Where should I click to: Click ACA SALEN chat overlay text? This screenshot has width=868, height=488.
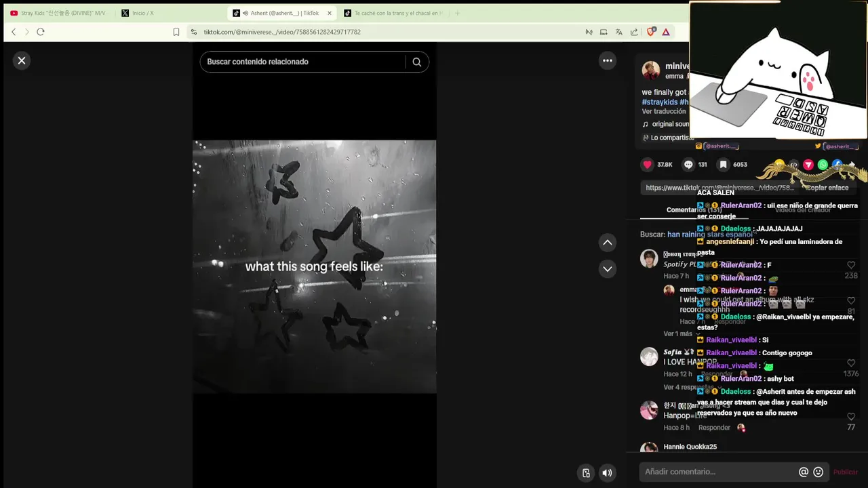click(715, 192)
